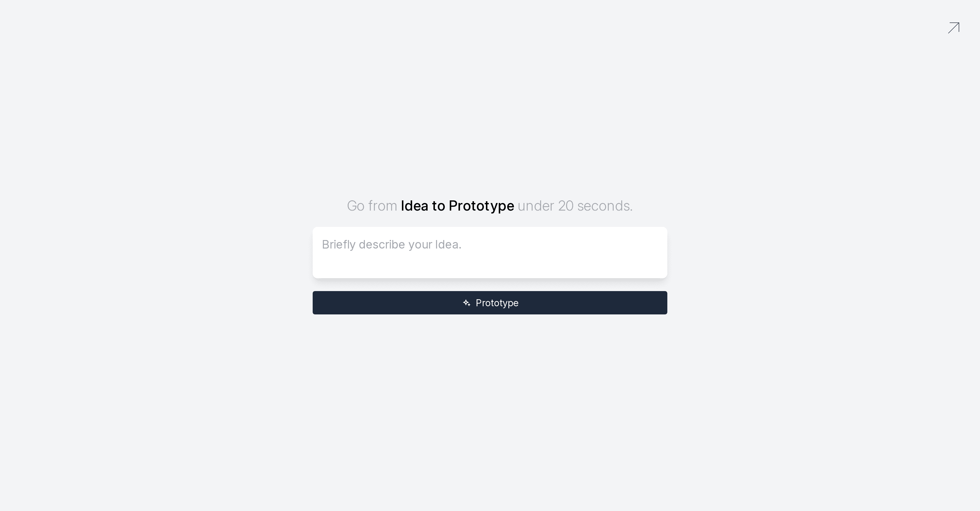
Task: Click the empty background above the headline
Action: click(490, 114)
